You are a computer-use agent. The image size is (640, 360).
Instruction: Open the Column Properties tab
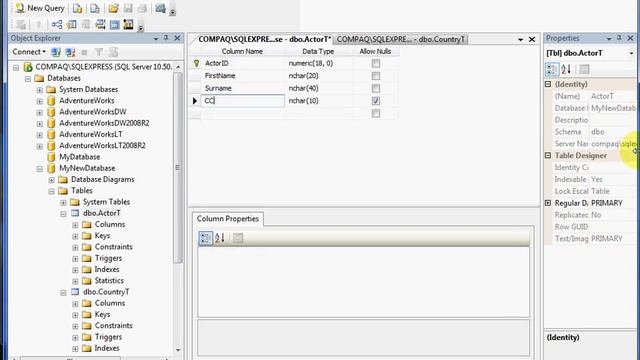[228, 219]
